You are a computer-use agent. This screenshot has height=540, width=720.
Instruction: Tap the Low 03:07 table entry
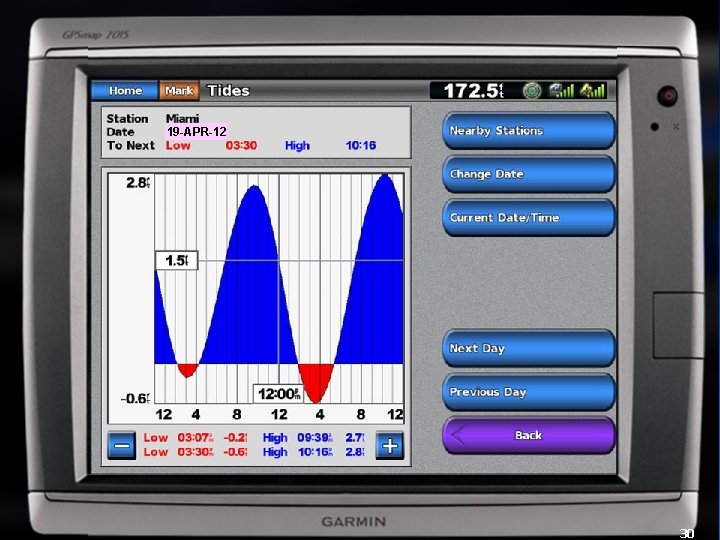click(196, 438)
